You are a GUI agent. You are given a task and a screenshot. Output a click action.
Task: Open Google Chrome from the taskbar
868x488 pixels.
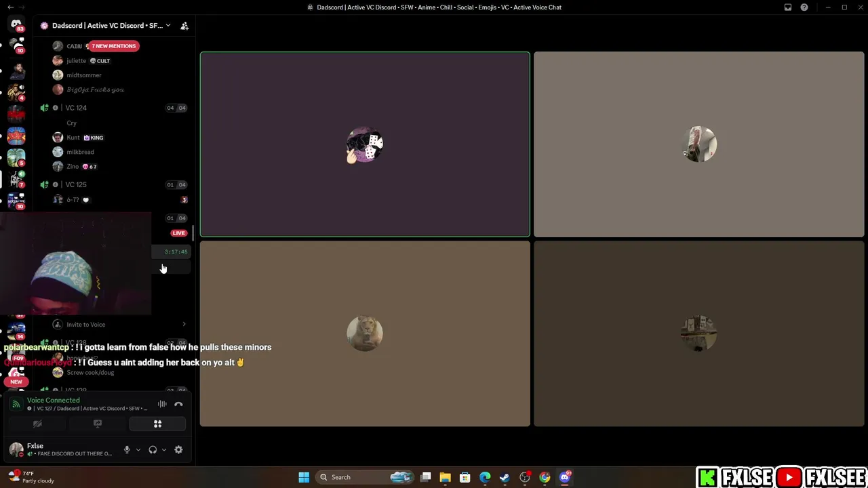coord(545,477)
